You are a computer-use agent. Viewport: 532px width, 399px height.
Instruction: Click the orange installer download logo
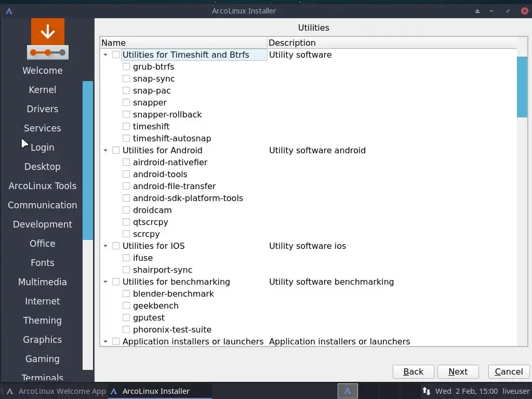[x=48, y=39]
